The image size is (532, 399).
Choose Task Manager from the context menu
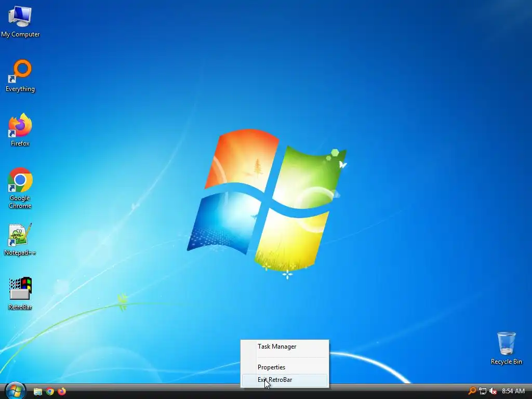tap(284, 347)
